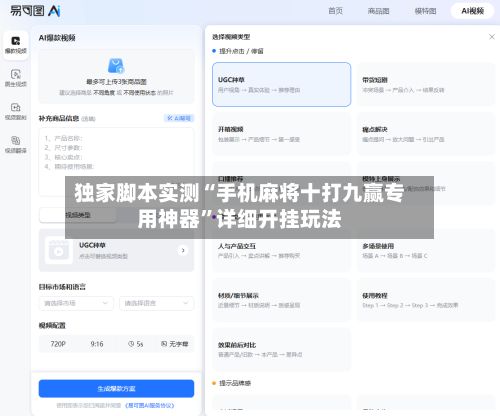
Task: Click the clock icon next to 5s
Action: (131, 344)
